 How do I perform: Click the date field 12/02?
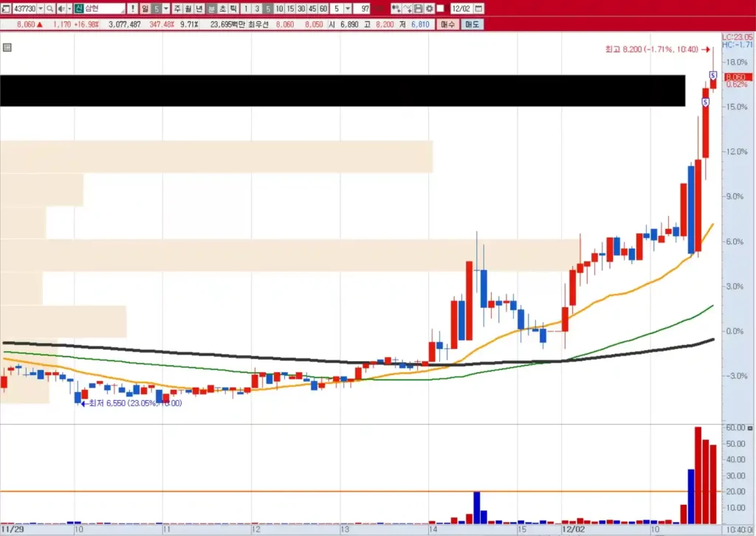[461, 9]
